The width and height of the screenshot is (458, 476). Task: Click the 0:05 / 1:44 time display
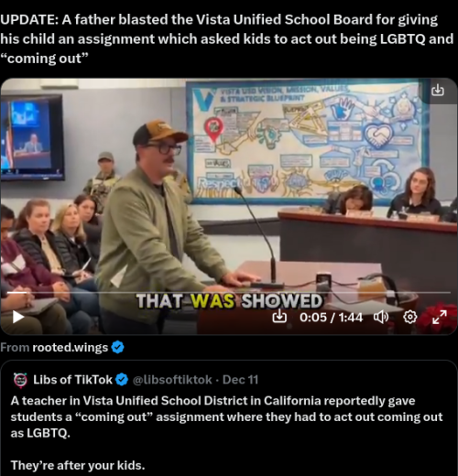point(331,318)
